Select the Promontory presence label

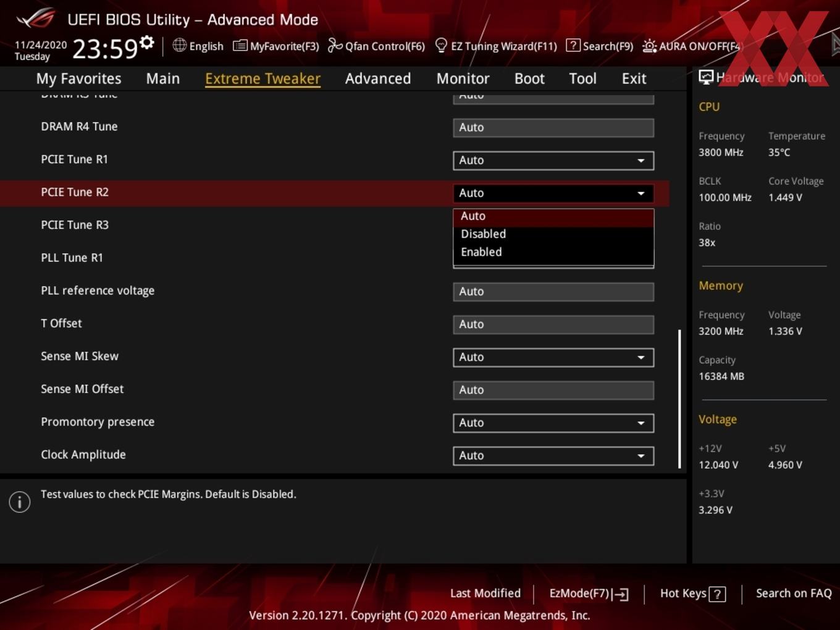(98, 422)
